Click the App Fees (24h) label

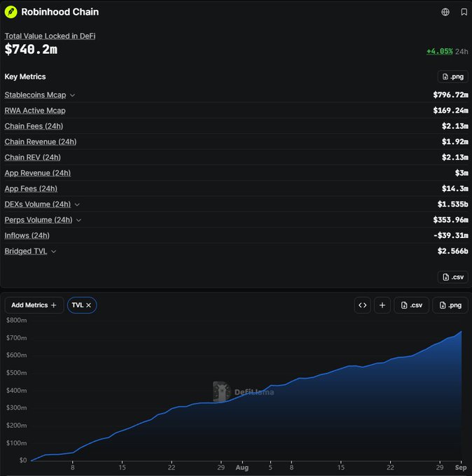point(31,188)
